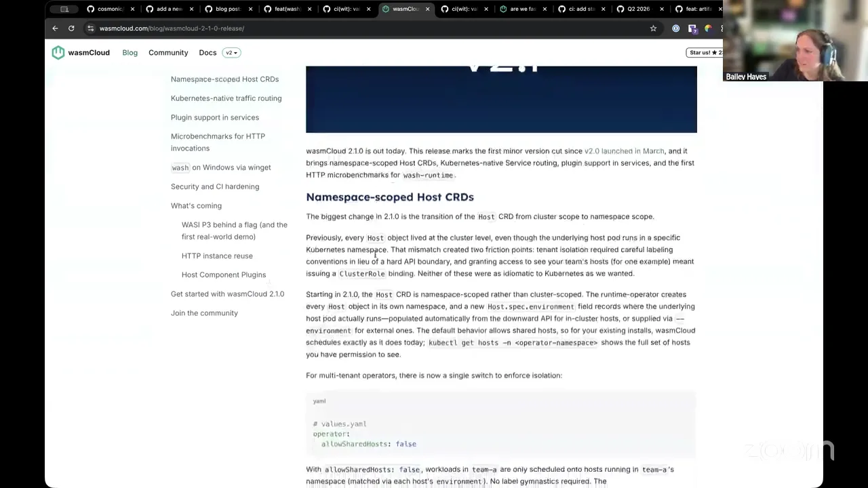Image resolution: width=868 pixels, height=488 pixels.
Task: Jump to 'HTTP instance reuse' subsection
Action: pos(217,256)
